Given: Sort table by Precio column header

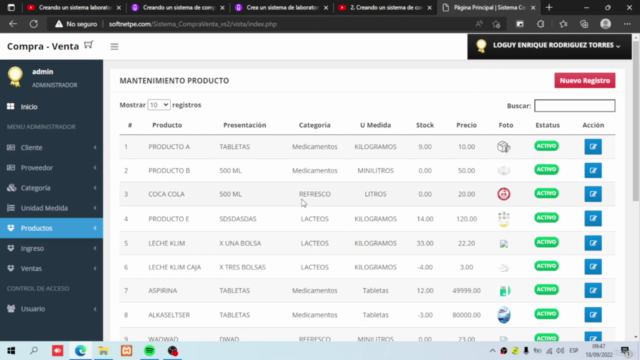Looking at the screenshot, I should [x=466, y=125].
